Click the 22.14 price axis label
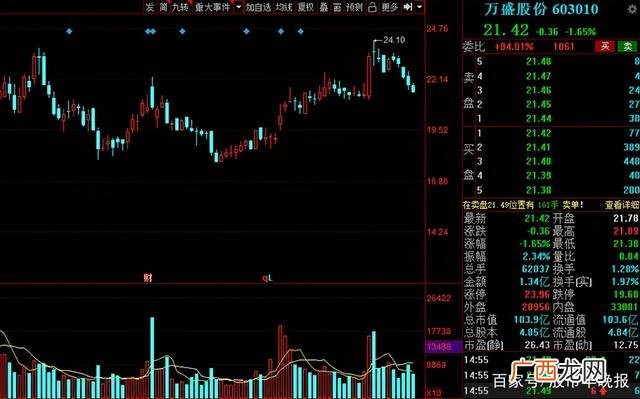 click(437, 79)
